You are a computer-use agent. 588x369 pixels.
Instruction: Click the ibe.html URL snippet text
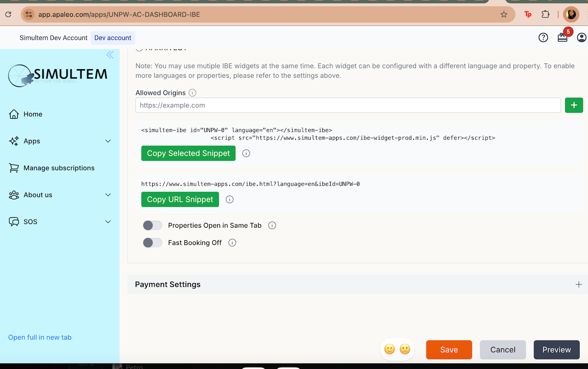click(x=250, y=184)
